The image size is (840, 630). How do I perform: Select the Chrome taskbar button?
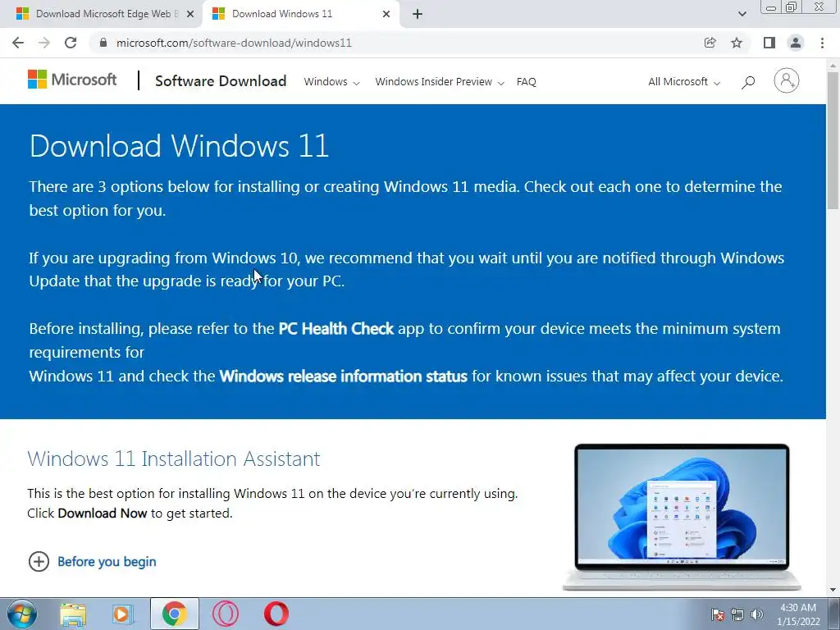click(x=174, y=614)
